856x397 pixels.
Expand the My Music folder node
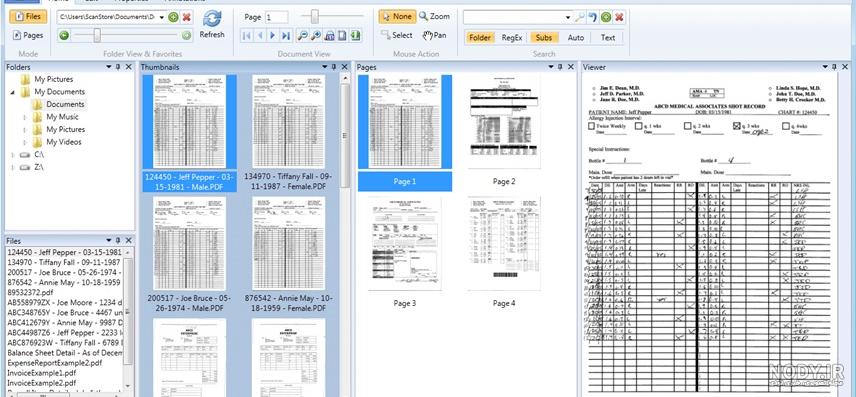(25, 117)
